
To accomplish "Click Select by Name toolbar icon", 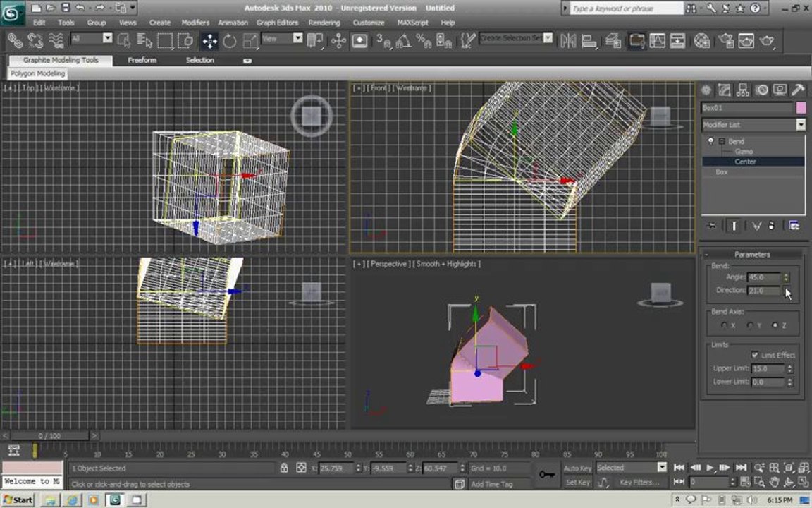I will [x=144, y=41].
